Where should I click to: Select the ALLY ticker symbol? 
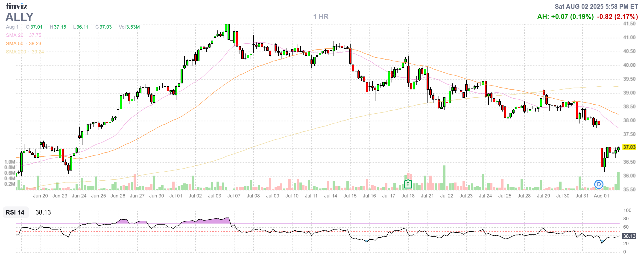[20, 17]
